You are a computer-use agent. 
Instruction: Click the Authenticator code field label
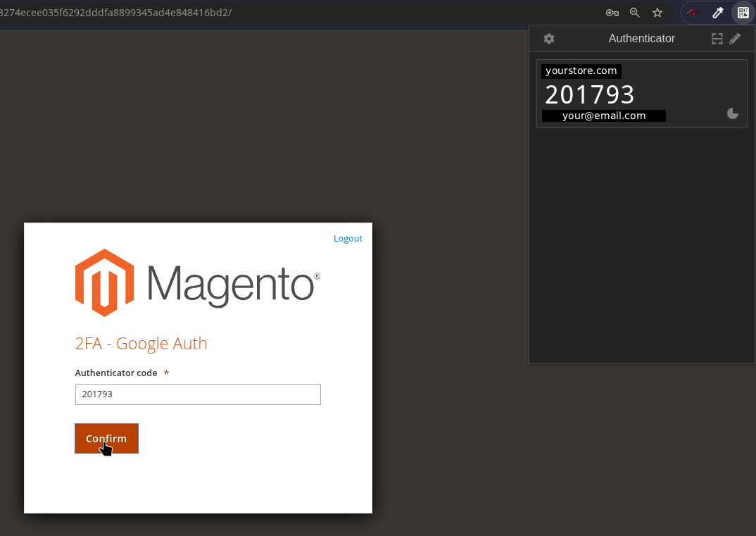[116, 373]
